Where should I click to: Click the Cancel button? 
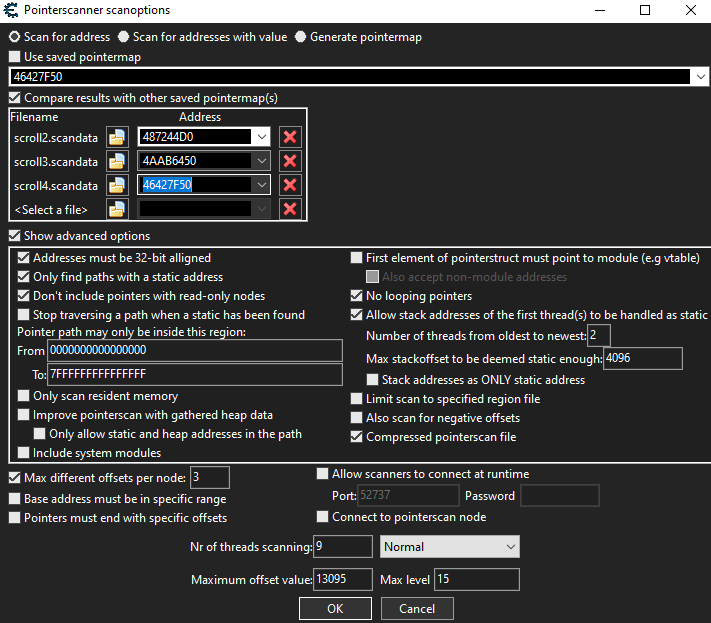417,608
